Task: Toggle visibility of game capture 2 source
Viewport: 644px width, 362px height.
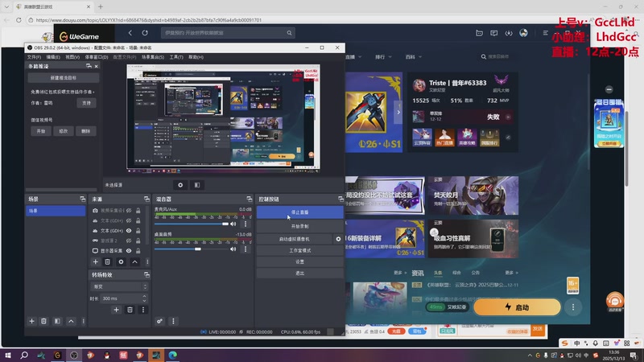Action: pyautogui.click(x=129, y=241)
